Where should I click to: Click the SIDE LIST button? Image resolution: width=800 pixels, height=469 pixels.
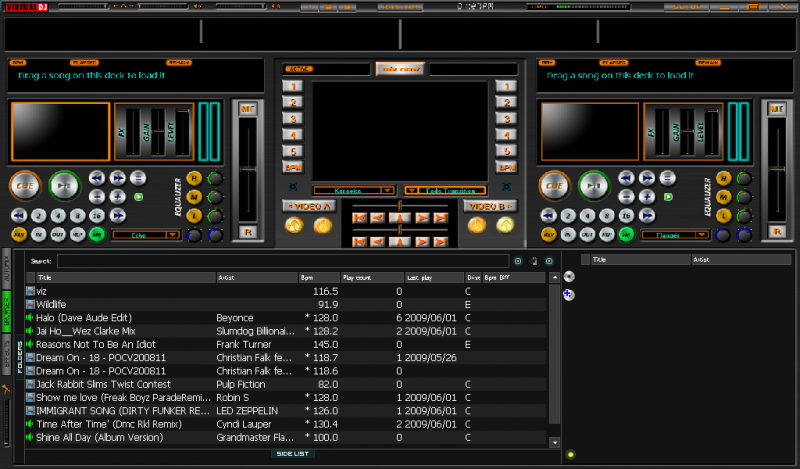pos(292,454)
